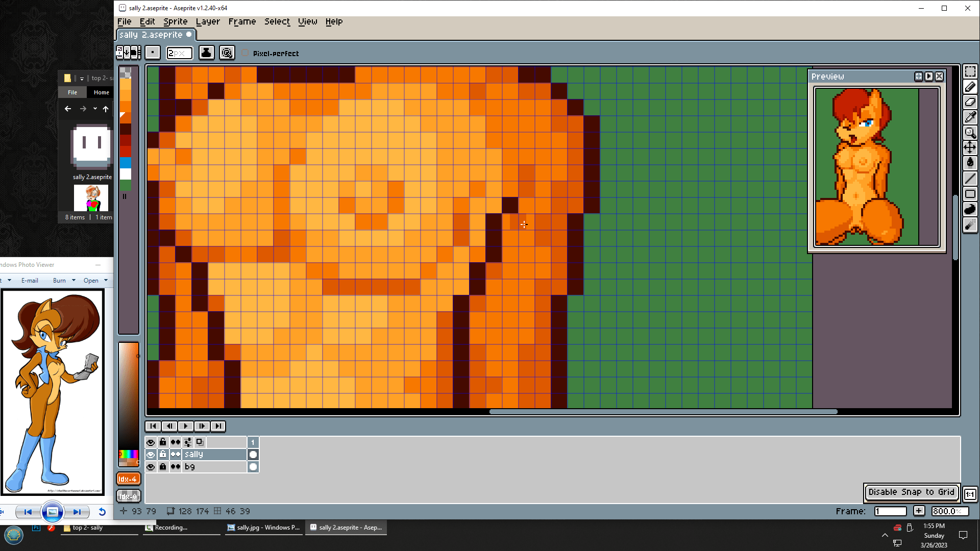Open recent locations dropdown in Explorer
The image size is (980, 551).
click(95, 109)
